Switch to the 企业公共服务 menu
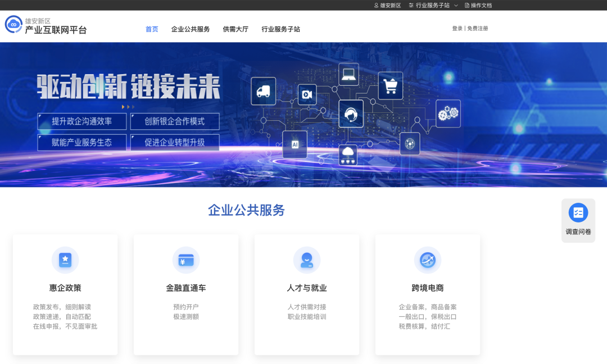Viewport: 607px width, 364px height. coord(191,29)
